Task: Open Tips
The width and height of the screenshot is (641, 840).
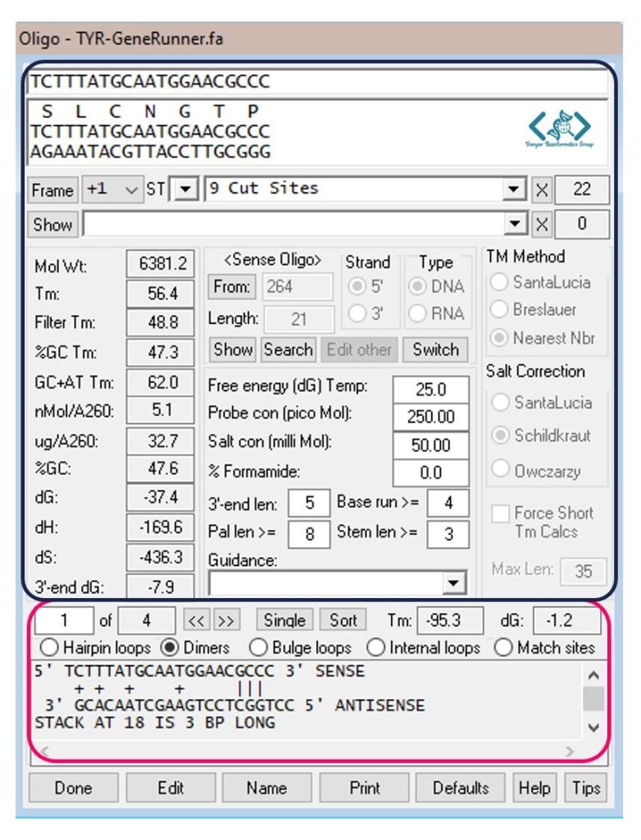Action: [586, 788]
